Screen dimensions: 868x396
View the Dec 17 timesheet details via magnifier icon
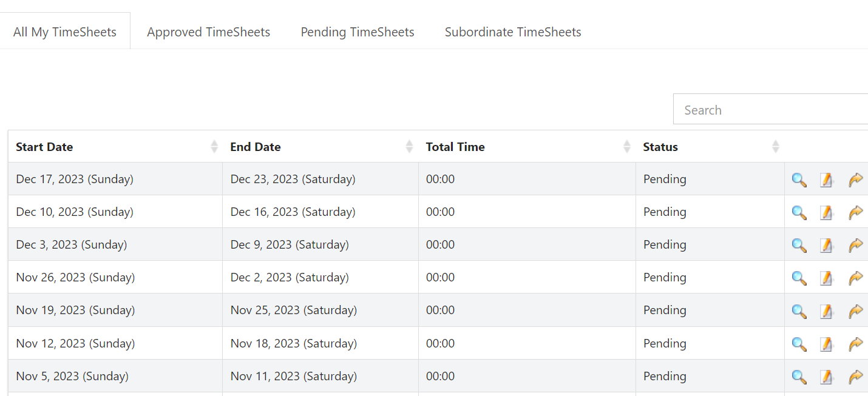799,180
